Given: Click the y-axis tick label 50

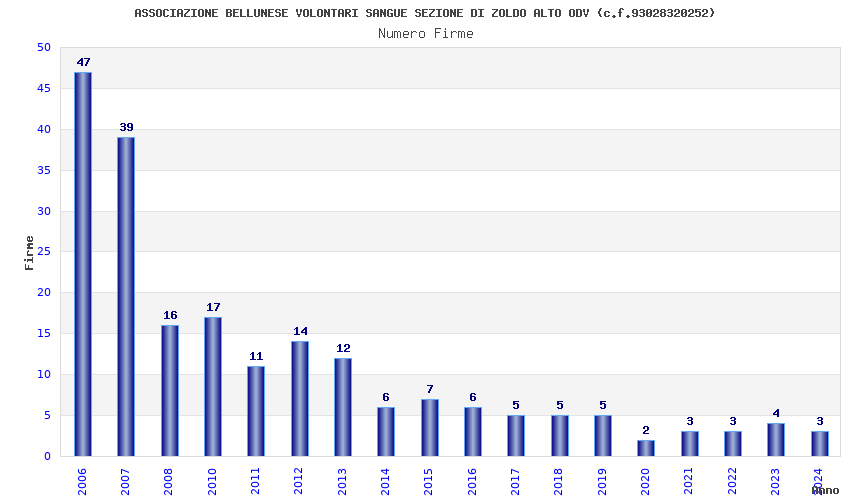Looking at the screenshot, I should click(x=44, y=48).
